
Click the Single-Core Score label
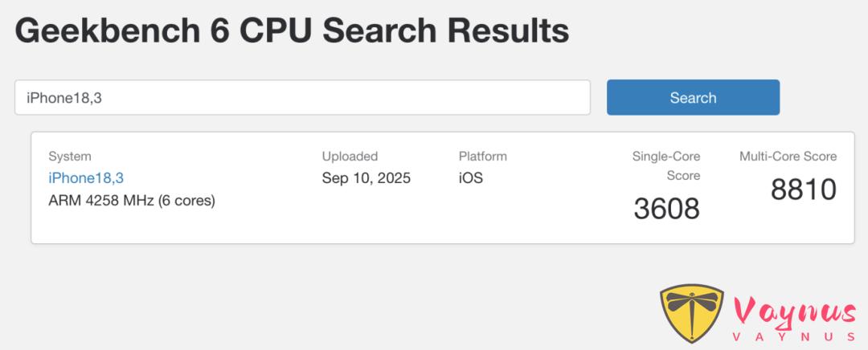[x=666, y=166]
